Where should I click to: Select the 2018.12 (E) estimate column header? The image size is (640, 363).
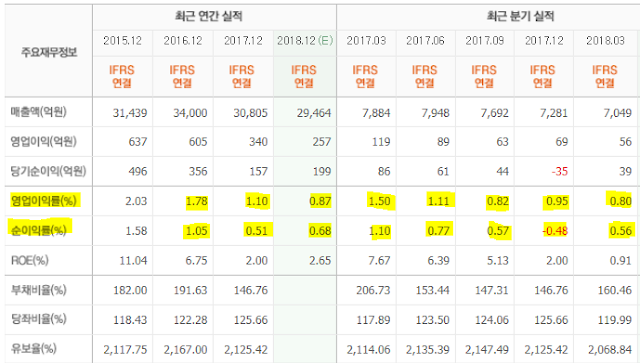coord(305,41)
